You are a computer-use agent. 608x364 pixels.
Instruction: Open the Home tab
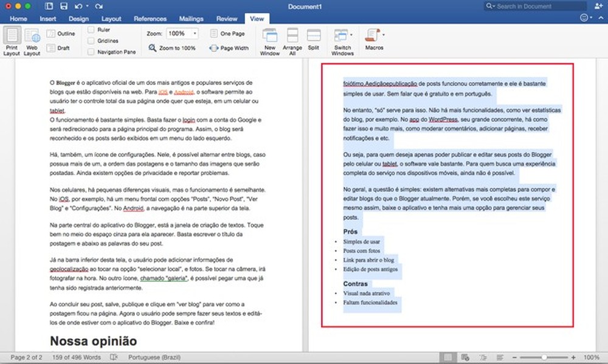(x=18, y=19)
